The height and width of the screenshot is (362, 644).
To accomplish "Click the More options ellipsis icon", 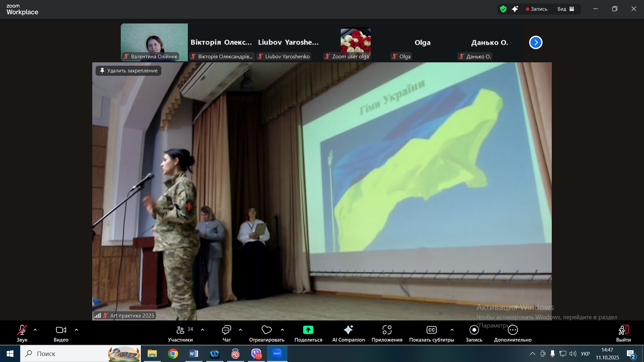I will [513, 330].
